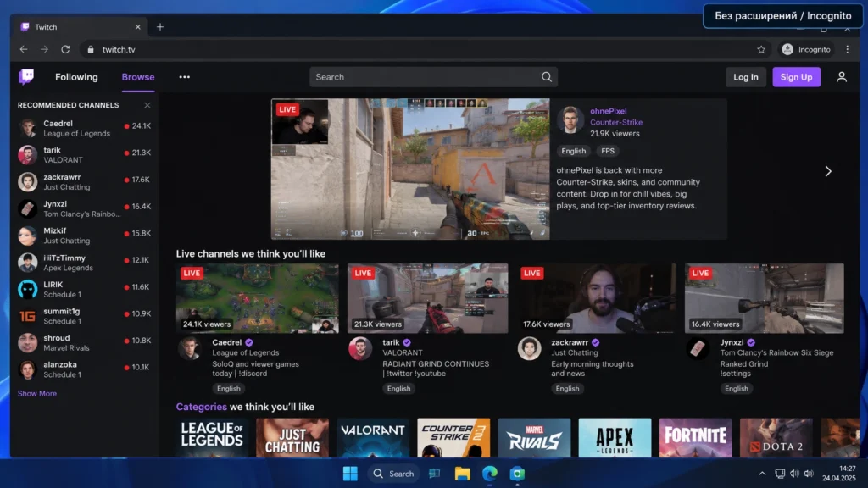The height and width of the screenshot is (488, 868).
Task: Go to next featured stream arrow
Action: tap(828, 171)
